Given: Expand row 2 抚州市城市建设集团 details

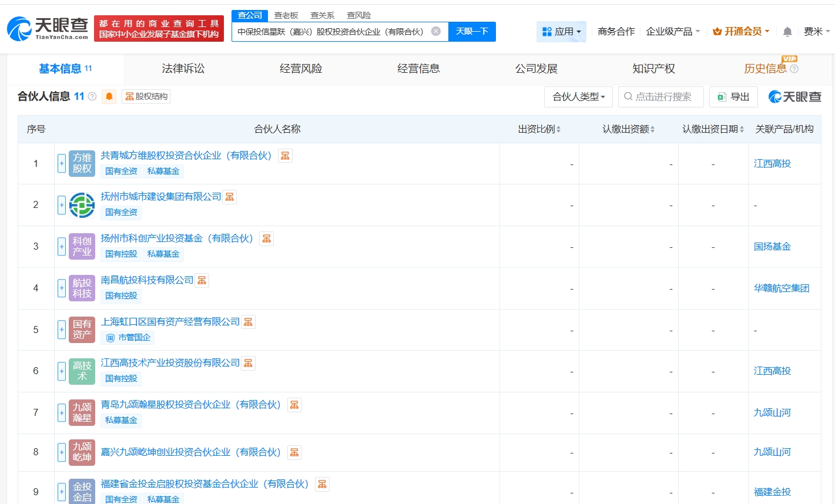Looking at the screenshot, I should tap(62, 205).
